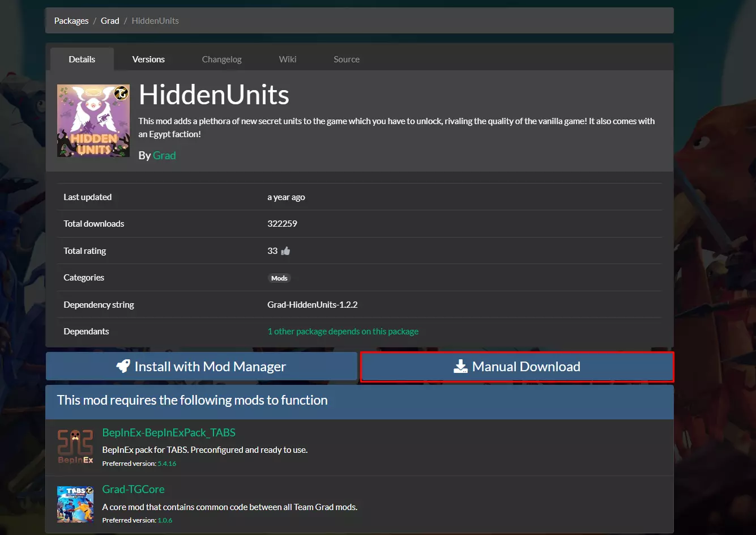Image resolution: width=756 pixels, height=535 pixels.
Task: Open the BepInEx package icon
Action: 75,447
